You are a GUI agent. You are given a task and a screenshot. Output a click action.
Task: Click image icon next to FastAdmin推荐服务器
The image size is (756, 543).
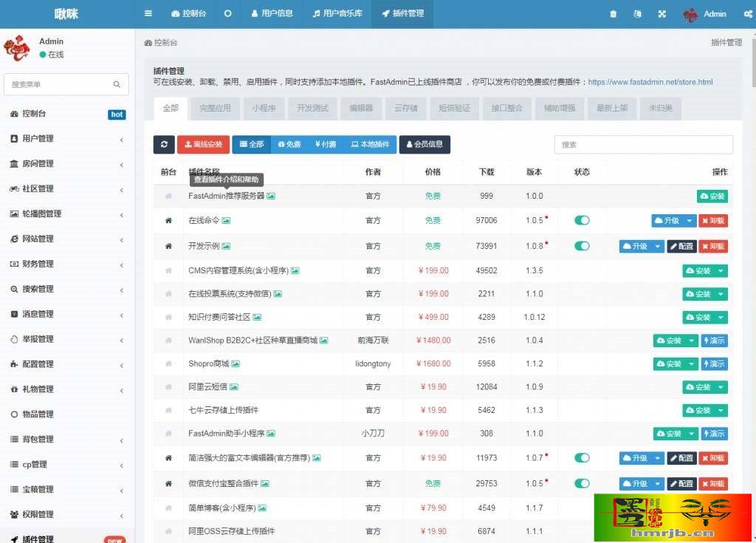pyautogui.click(x=271, y=196)
